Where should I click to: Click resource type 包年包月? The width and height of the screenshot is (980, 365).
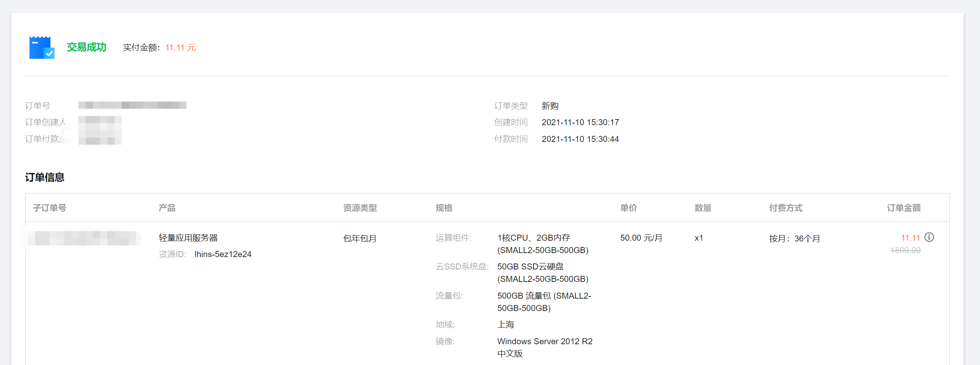click(x=360, y=238)
